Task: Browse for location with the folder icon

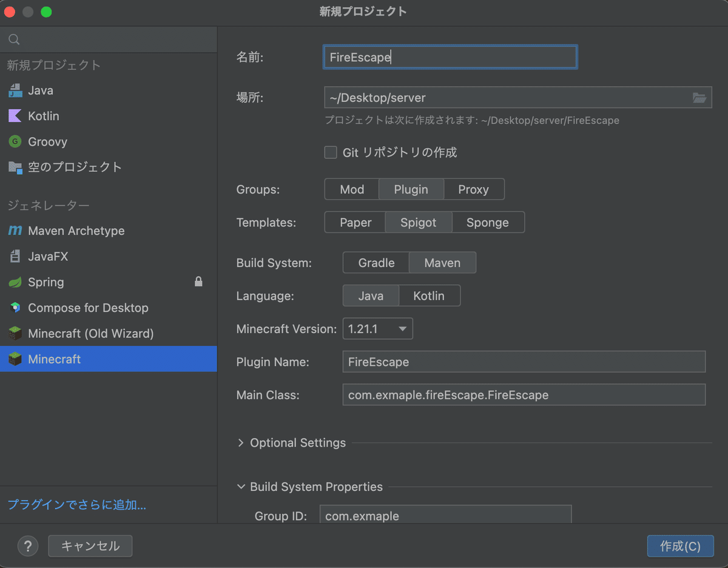Action: click(x=699, y=97)
